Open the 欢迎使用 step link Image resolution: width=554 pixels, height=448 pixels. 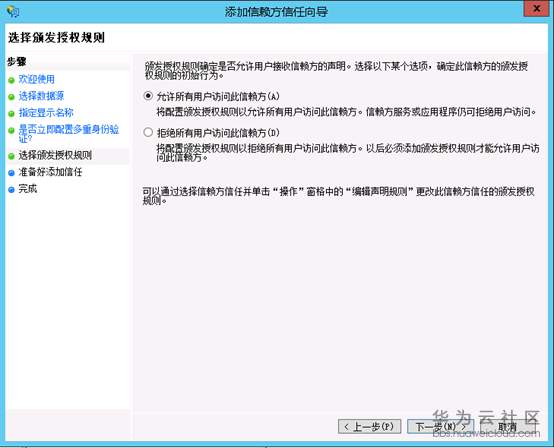(x=36, y=79)
